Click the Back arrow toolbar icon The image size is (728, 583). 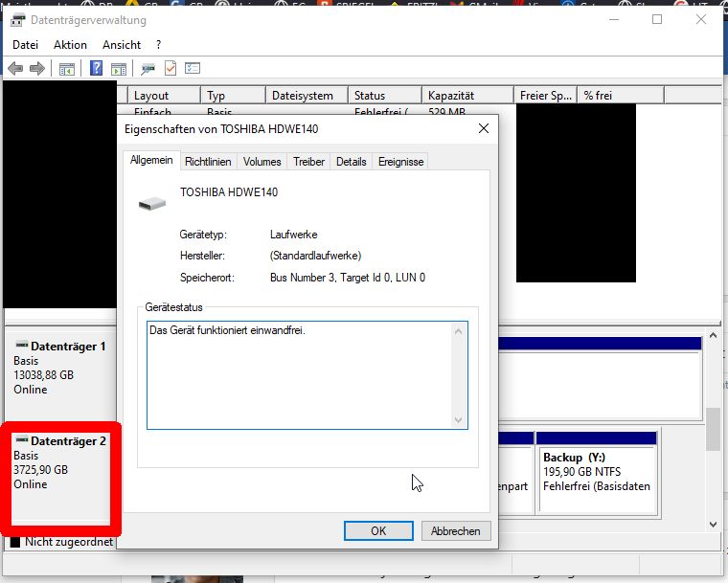(x=15, y=69)
